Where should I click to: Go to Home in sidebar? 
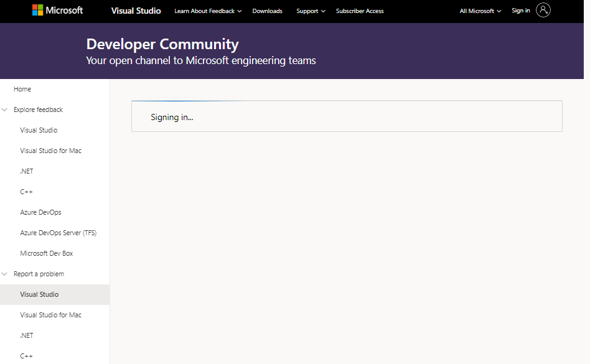(x=22, y=89)
